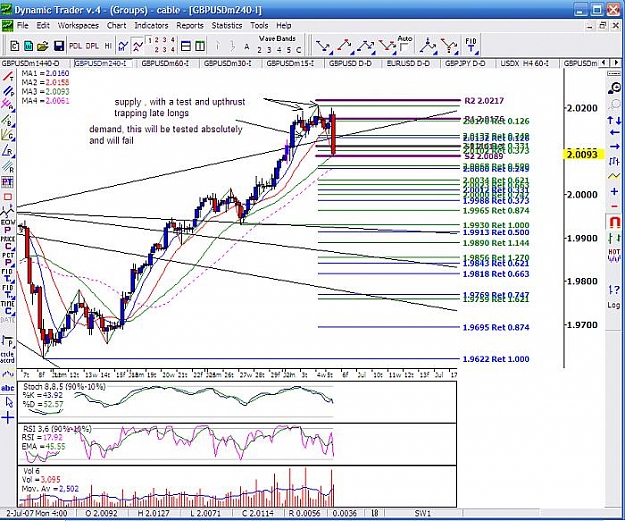The image size is (625, 521).
Task: Select the GBPUSDm15-I chart tab
Action: tap(290, 63)
